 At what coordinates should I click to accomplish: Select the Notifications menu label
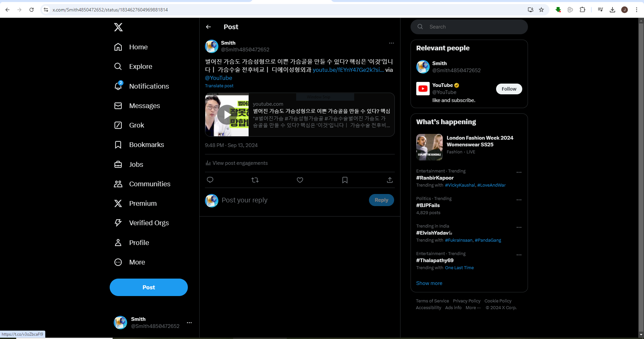[x=149, y=86]
